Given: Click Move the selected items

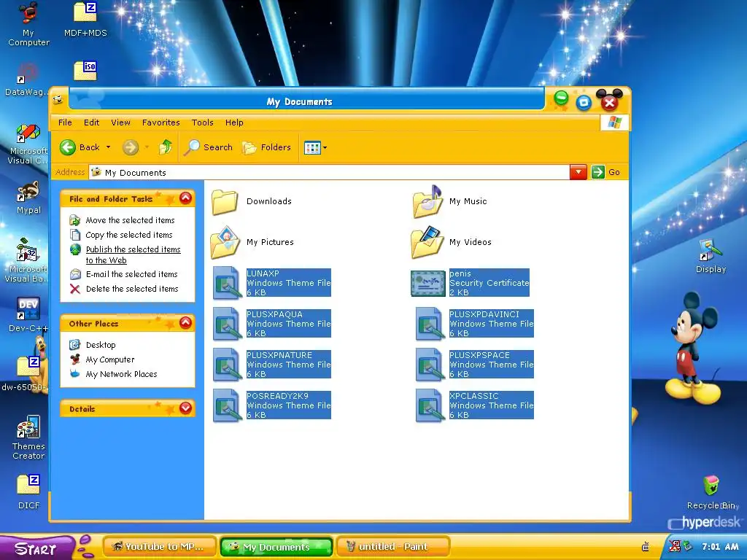Looking at the screenshot, I should 130,220.
